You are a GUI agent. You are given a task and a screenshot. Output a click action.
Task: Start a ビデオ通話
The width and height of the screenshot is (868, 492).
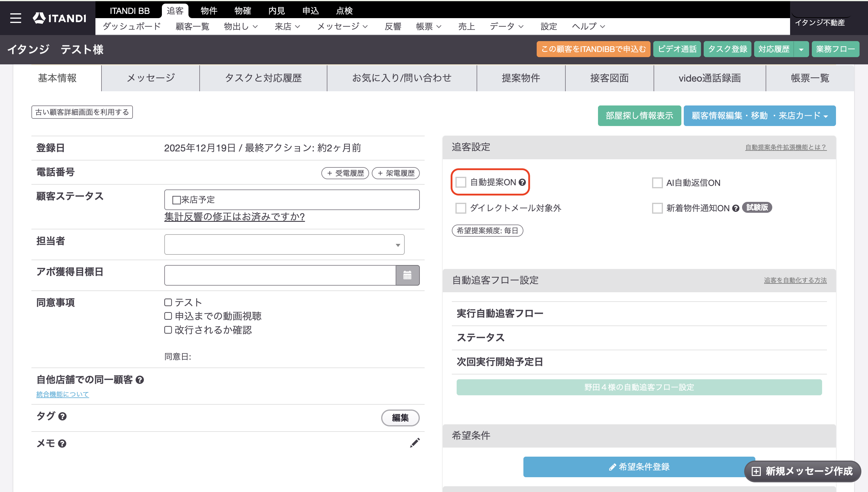pos(677,49)
